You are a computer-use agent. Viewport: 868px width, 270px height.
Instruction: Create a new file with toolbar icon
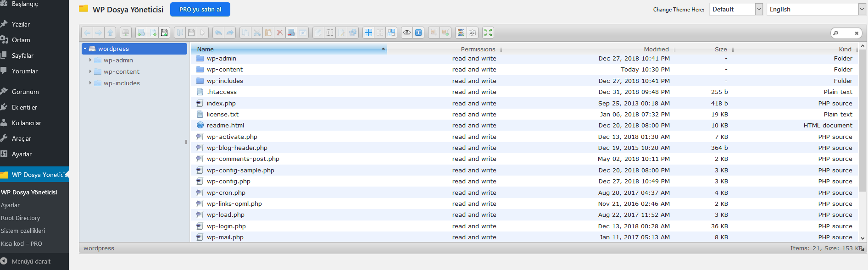(153, 33)
